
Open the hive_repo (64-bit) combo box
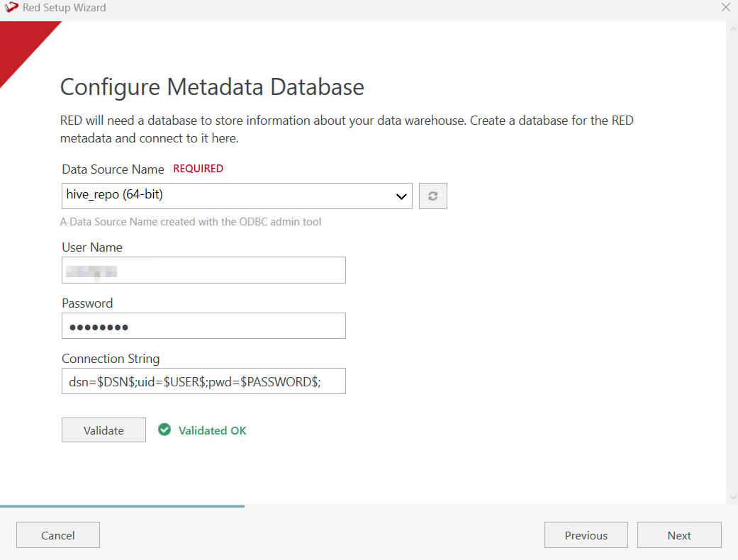[x=227, y=196]
